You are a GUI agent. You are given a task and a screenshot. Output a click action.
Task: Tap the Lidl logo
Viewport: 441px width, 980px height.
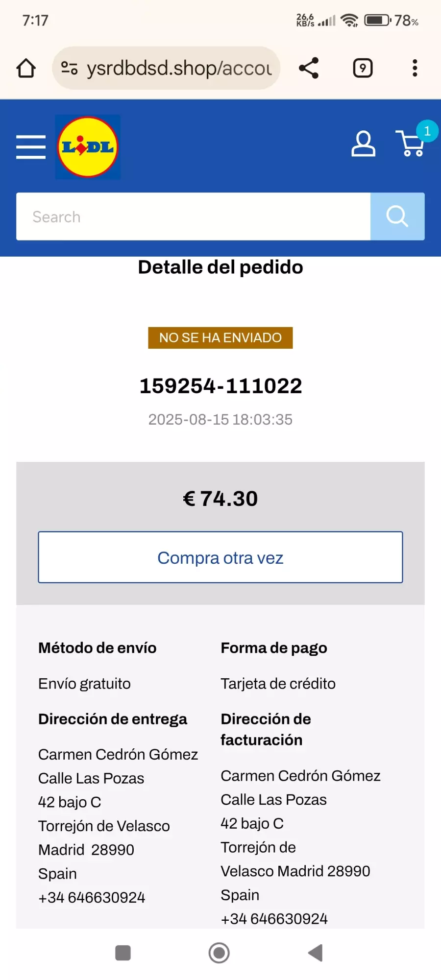click(x=88, y=147)
